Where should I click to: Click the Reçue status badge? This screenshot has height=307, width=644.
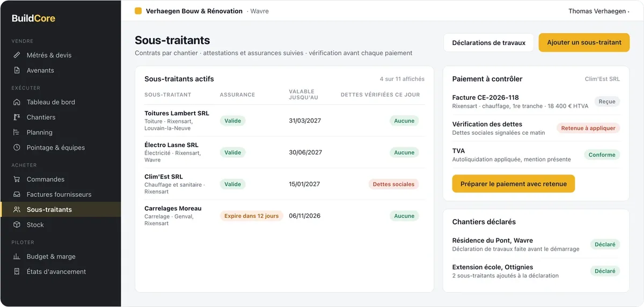pos(607,101)
